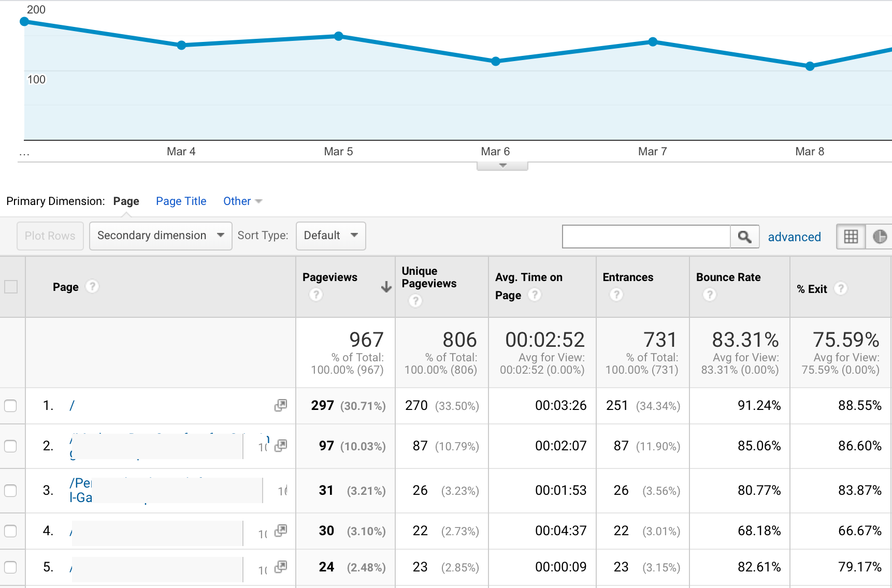
Task: Open the Secondary dimension dropdown
Action: (160, 236)
